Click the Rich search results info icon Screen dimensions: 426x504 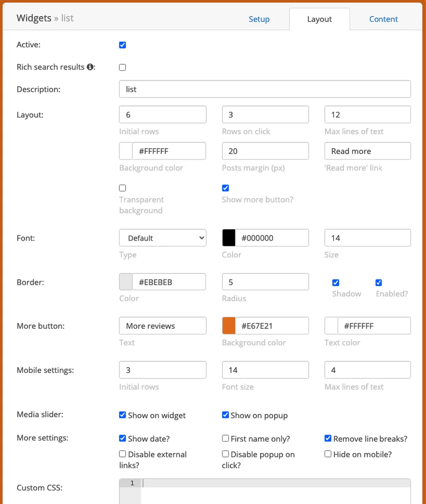90,67
